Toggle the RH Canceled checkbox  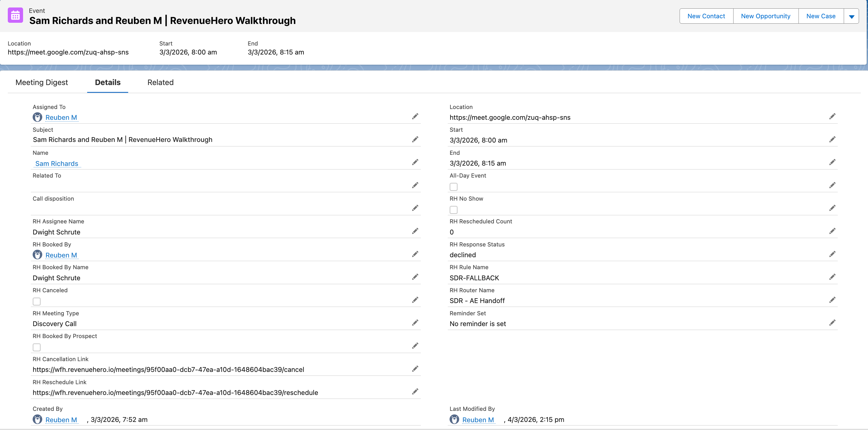[x=37, y=301]
